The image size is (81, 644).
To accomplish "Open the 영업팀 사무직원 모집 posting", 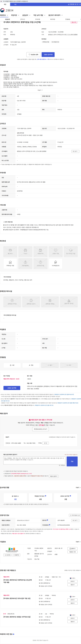I will pos(17,617).
